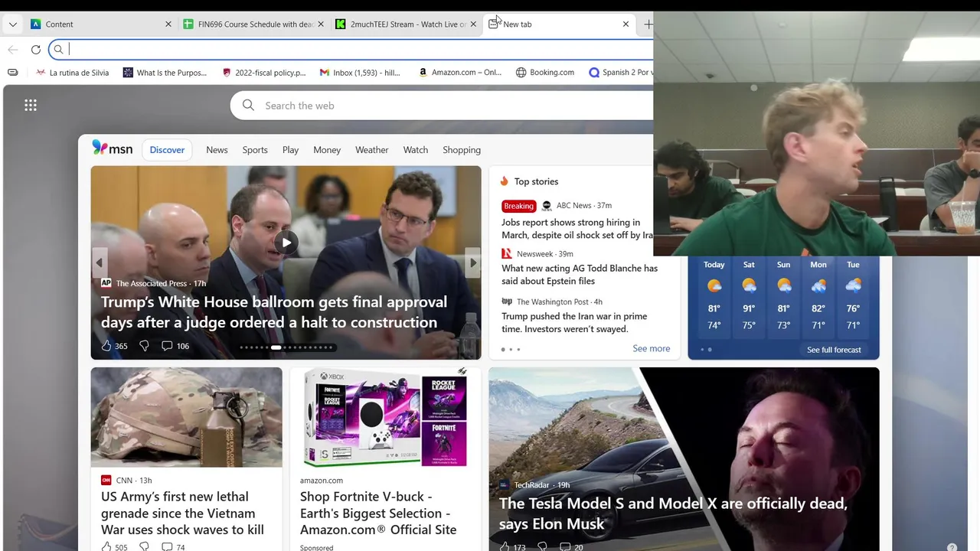Open Spanish 2 bookmark
Screen dimensions: 980x551
(620, 73)
